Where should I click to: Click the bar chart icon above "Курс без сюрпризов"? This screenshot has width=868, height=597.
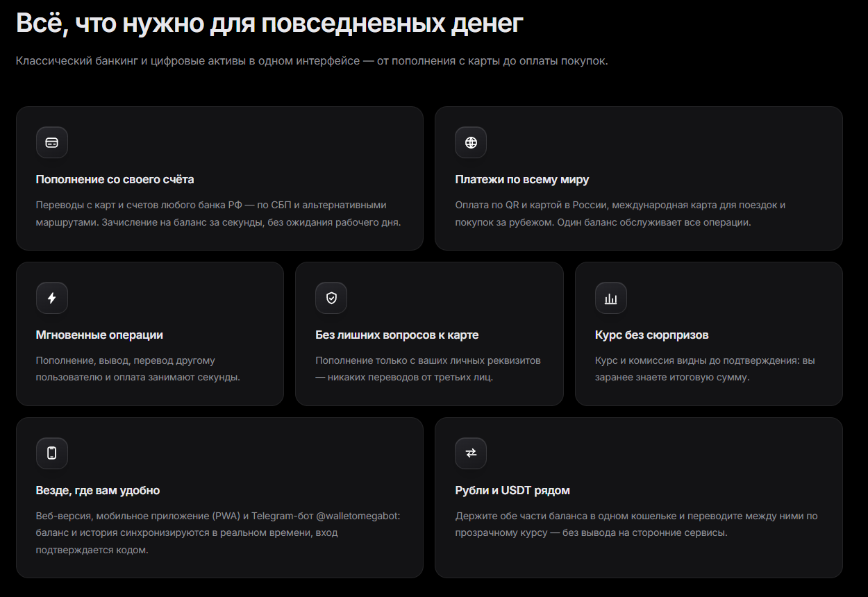coord(611,298)
